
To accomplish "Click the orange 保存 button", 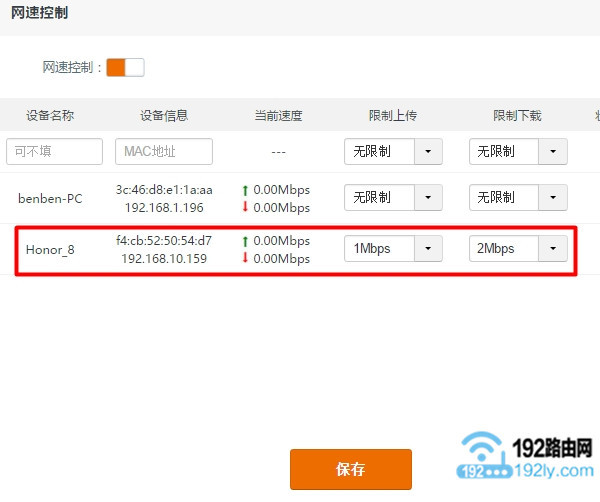I will [350, 469].
